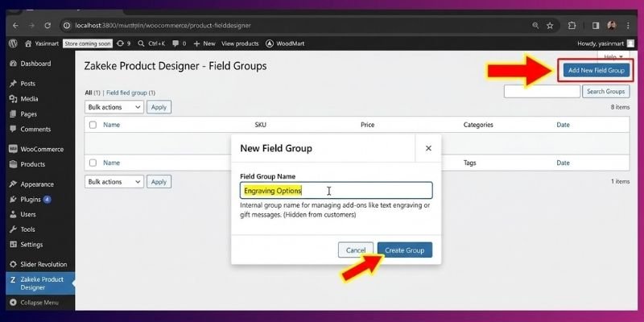The width and height of the screenshot is (644, 322).
Task: Open the WoodMart admin bar menu
Action: [285, 43]
